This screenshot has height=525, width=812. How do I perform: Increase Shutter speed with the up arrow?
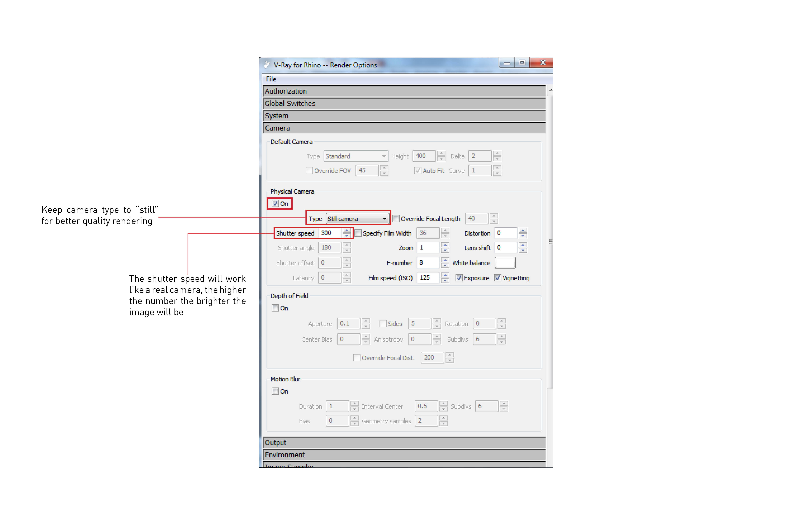[x=347, y=231]
